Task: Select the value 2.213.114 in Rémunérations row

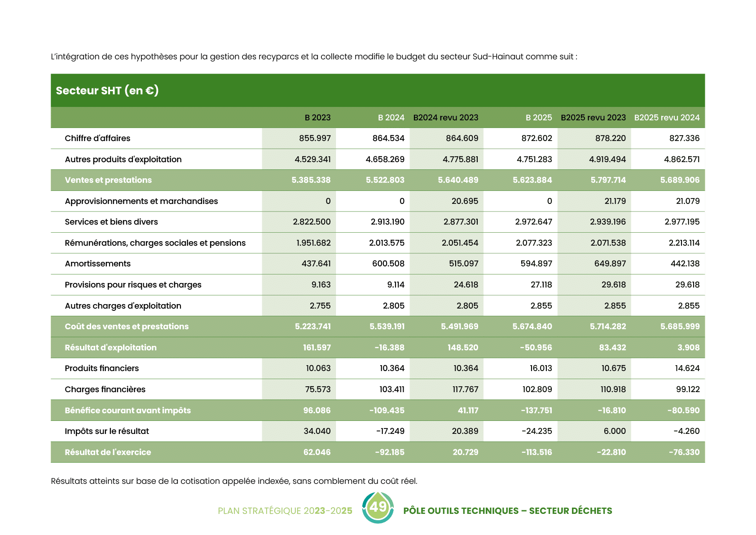Action: [x=684, y=243]
